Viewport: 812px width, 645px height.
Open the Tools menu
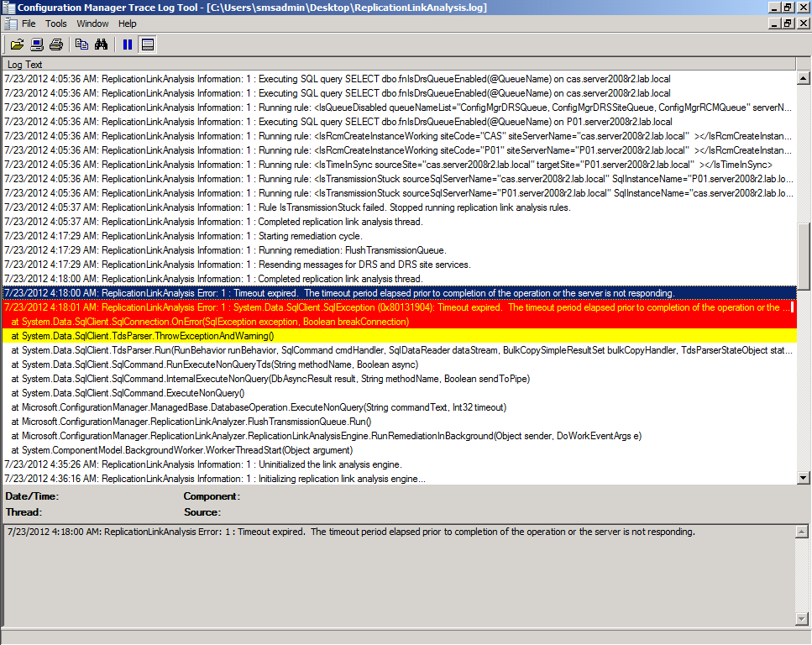tap(56, 24)
